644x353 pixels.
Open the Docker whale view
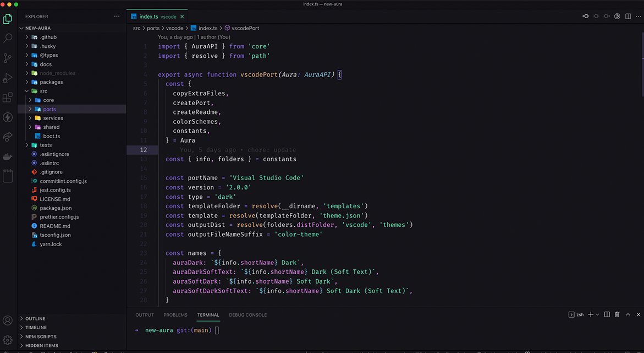pyautogui.click(x=7, y=157)
